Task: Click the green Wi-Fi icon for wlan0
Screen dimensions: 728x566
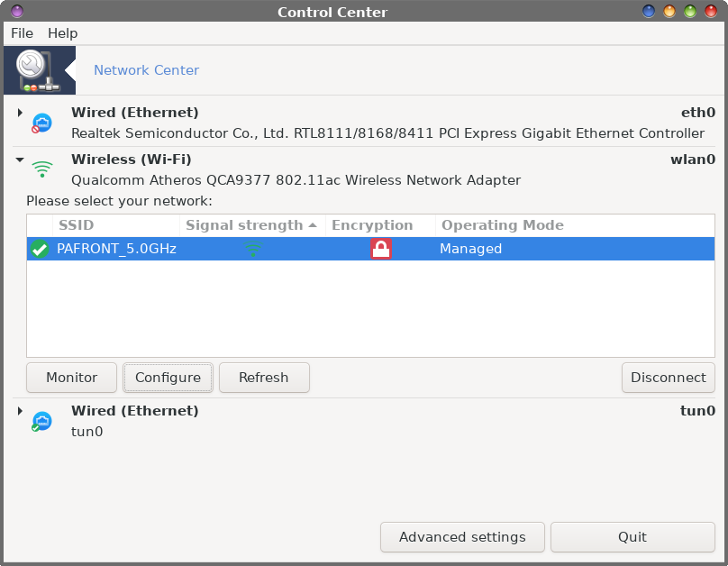Action: pyautogui.click(x=42, y=169)
